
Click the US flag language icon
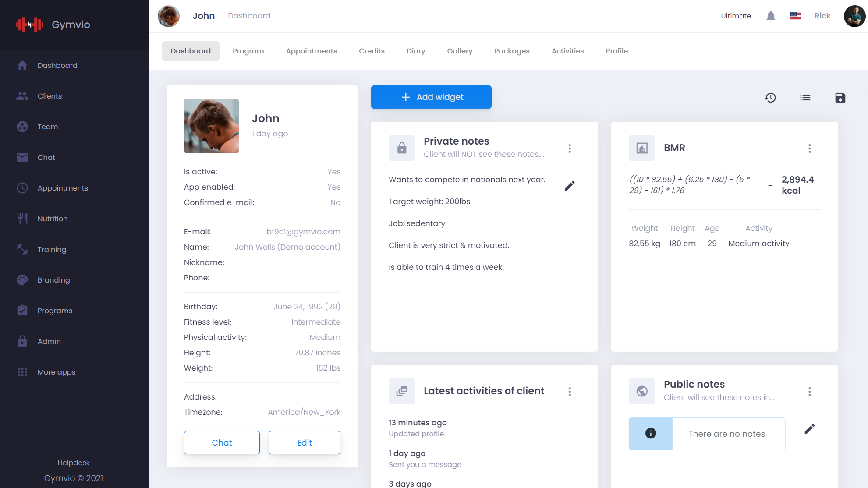(796, 16)
